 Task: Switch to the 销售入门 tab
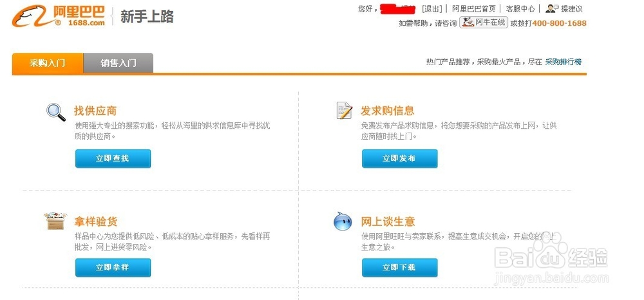coord(118,63)
